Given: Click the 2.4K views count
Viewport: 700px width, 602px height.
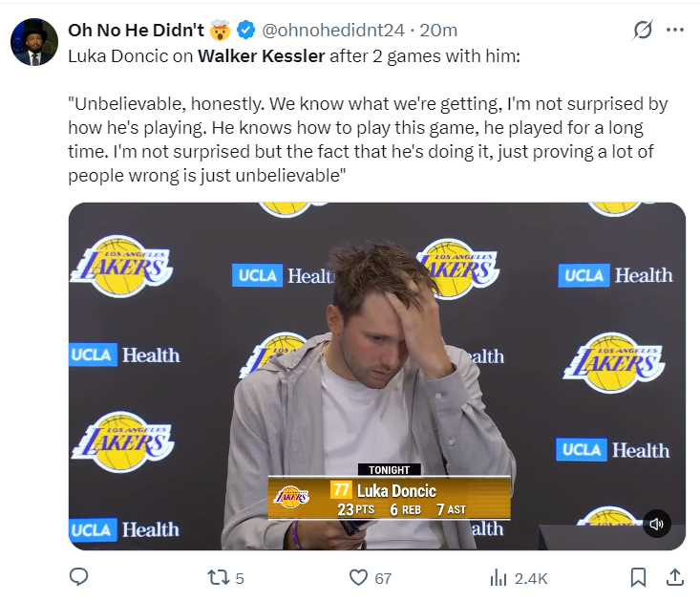Looking at the screenshot, I should point(531,578).
